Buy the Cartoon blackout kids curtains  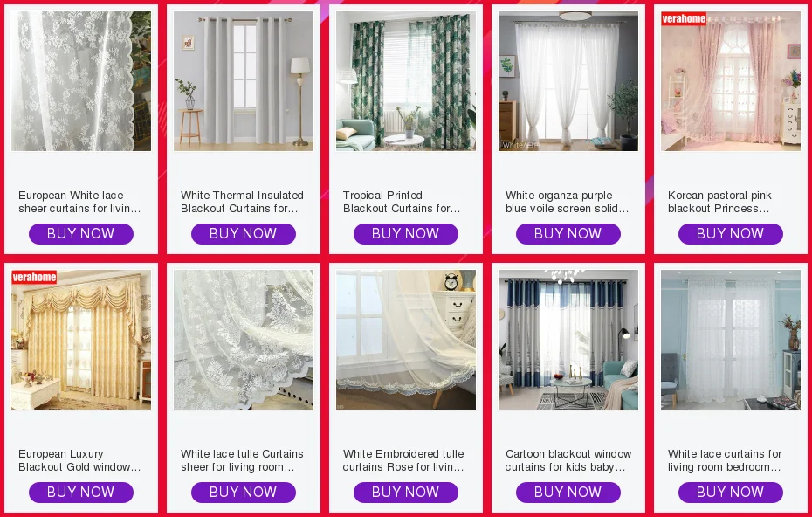click(568, 493)
